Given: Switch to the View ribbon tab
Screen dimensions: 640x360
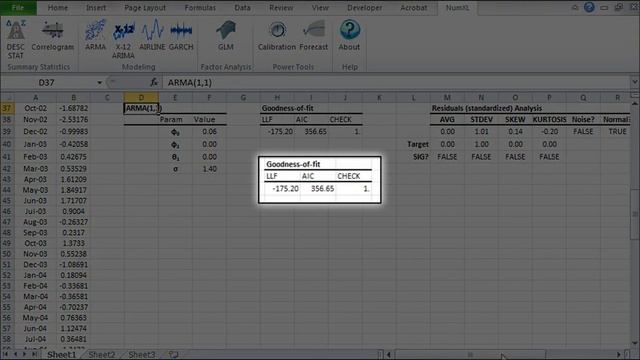Looking at the screenshot, I should [x=320, y=7].
